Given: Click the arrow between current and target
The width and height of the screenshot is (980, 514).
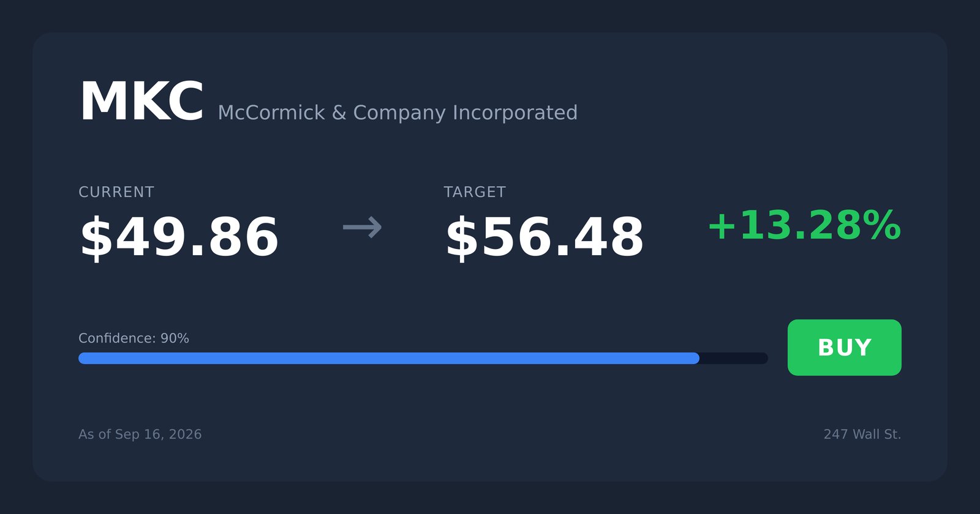Looking at the screenshot, I should pyautogui.click(x=362, y=228).
